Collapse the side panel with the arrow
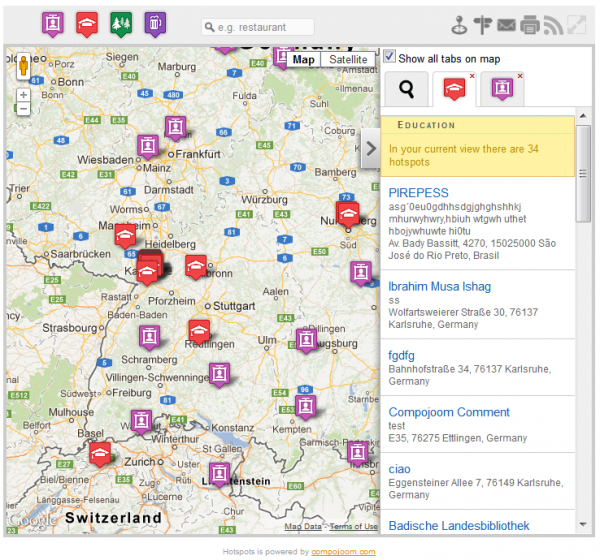 (x=369, y=149)
